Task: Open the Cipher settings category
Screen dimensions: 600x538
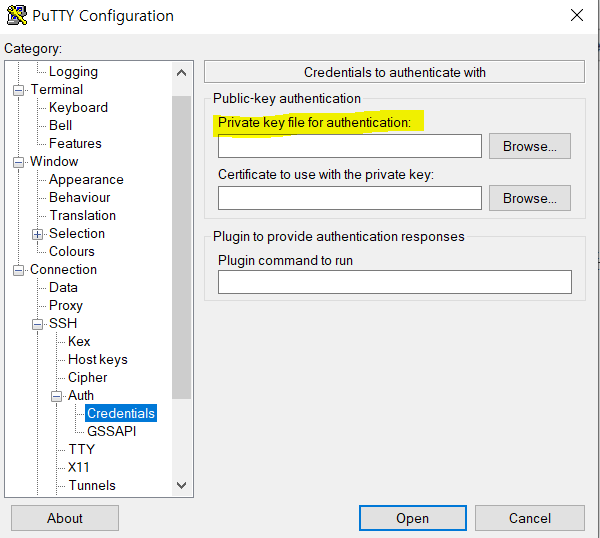Action: tap(88, 378)
